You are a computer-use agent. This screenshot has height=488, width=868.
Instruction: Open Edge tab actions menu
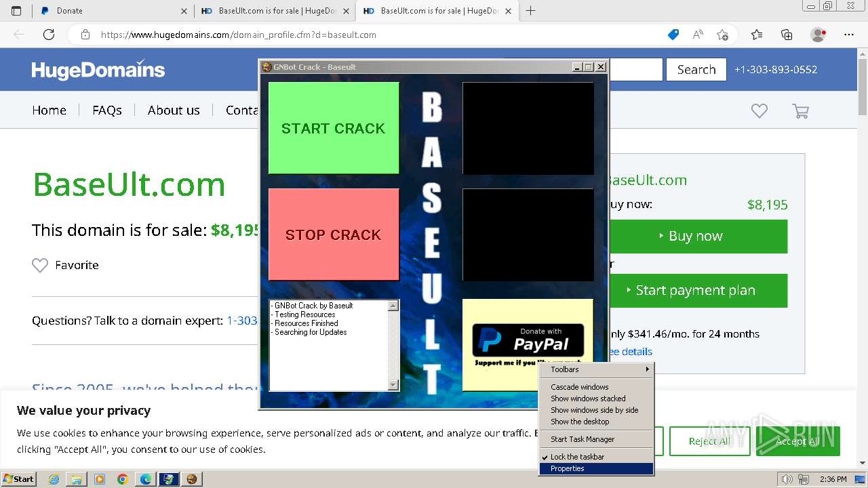coord(16,11)
